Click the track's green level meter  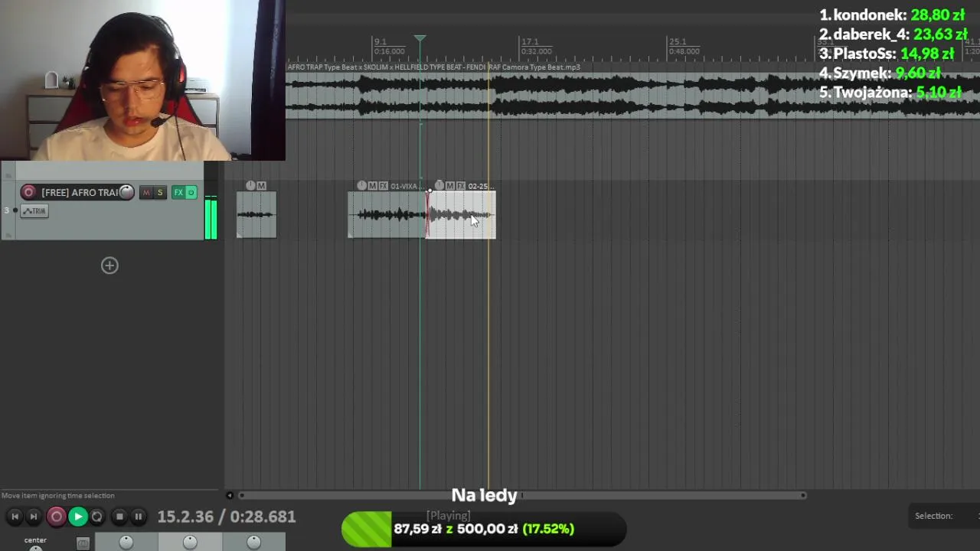(x=211, y=218)
